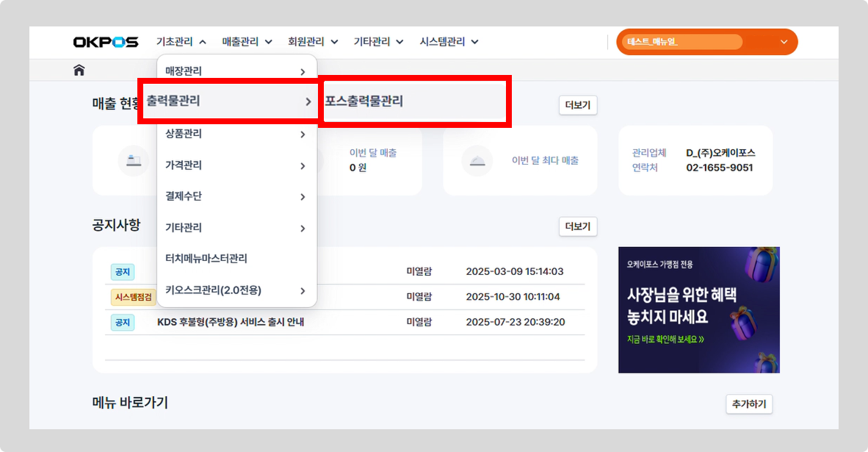Image resolution: width=868 pixels, height=452 pixels.
Task: Click the home icon in breadcrumb bar
Action: click(x=79, y=71)
